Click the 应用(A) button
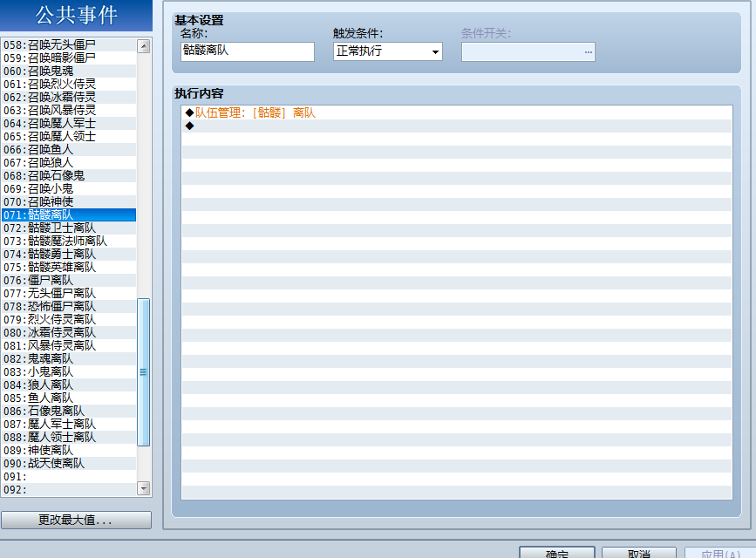 [x=720, y=553]
